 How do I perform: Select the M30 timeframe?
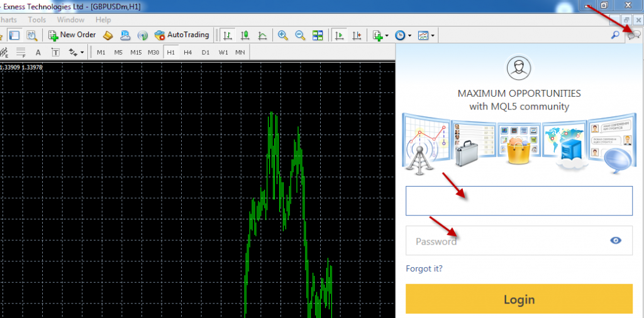click(153, 53)
